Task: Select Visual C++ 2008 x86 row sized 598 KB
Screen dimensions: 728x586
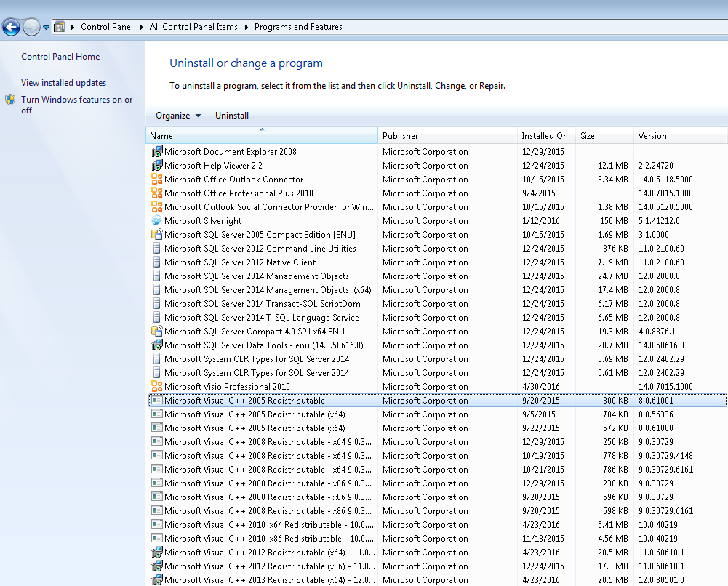Action: click(x=436, y=511)
